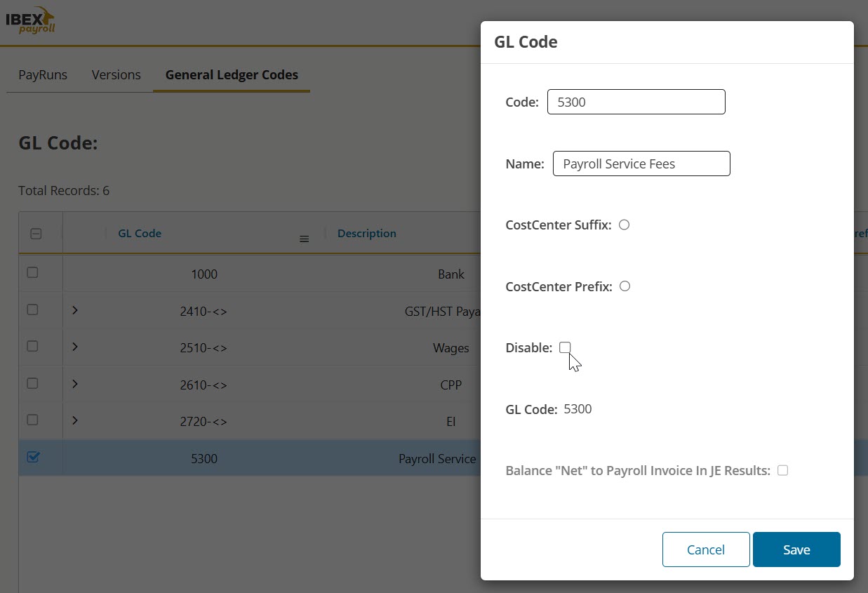Screen dimensions: 868x593
Task: Switch to the Versions tab
Action: [x=116, y=74]
